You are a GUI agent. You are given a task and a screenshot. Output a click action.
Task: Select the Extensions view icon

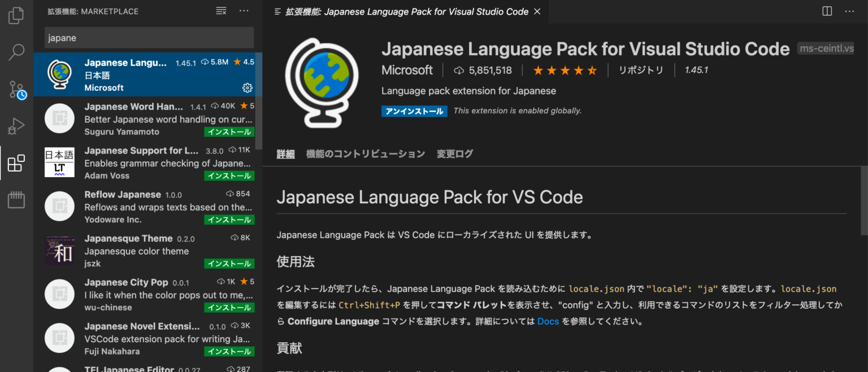tap(16, 163)
